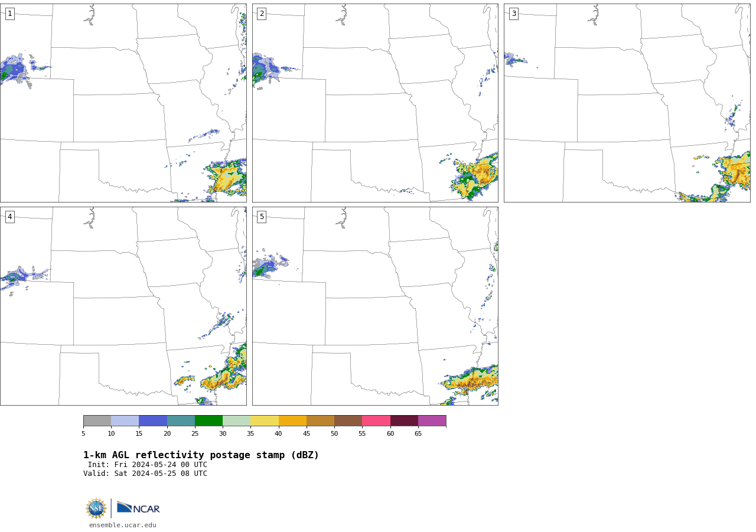Image resolution: width=756 pixels, height=532 pixels.
Task: Click the purple 65+ dBZ swatch
Action: [432, 421]
